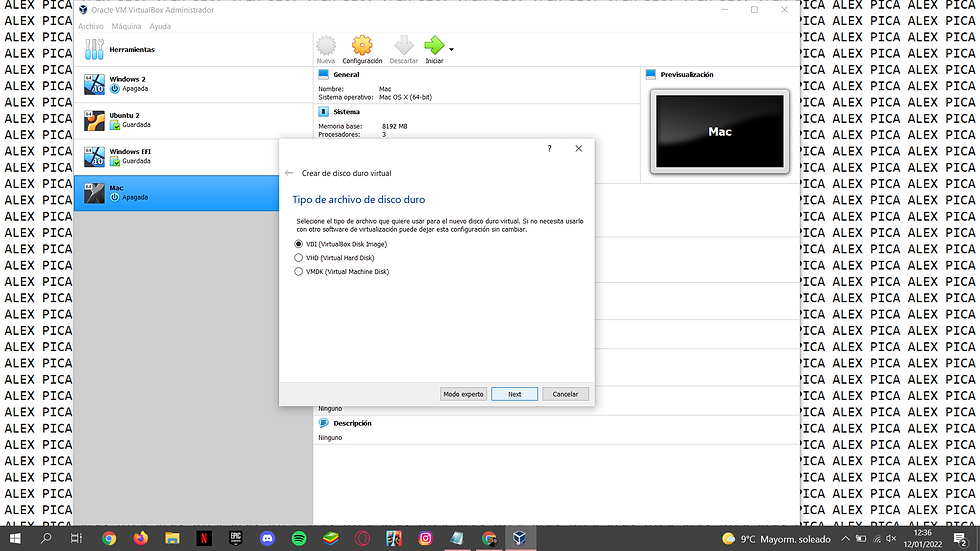Open the notification center icon
The width and height of the screenshot is (980, 551).
(961, 539)
